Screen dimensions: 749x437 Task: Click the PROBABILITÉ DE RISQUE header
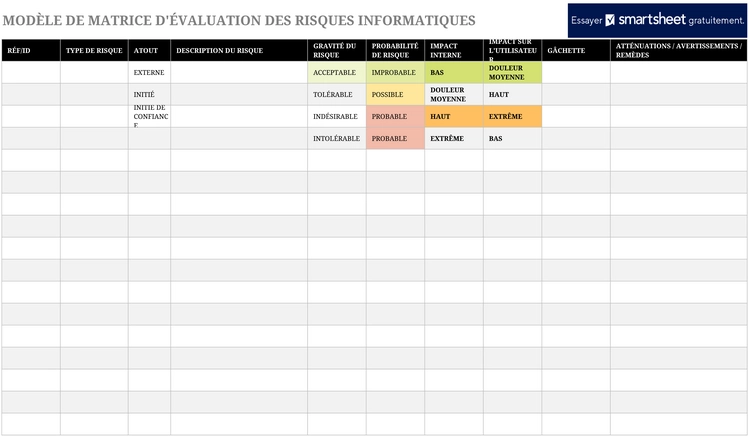395,50
